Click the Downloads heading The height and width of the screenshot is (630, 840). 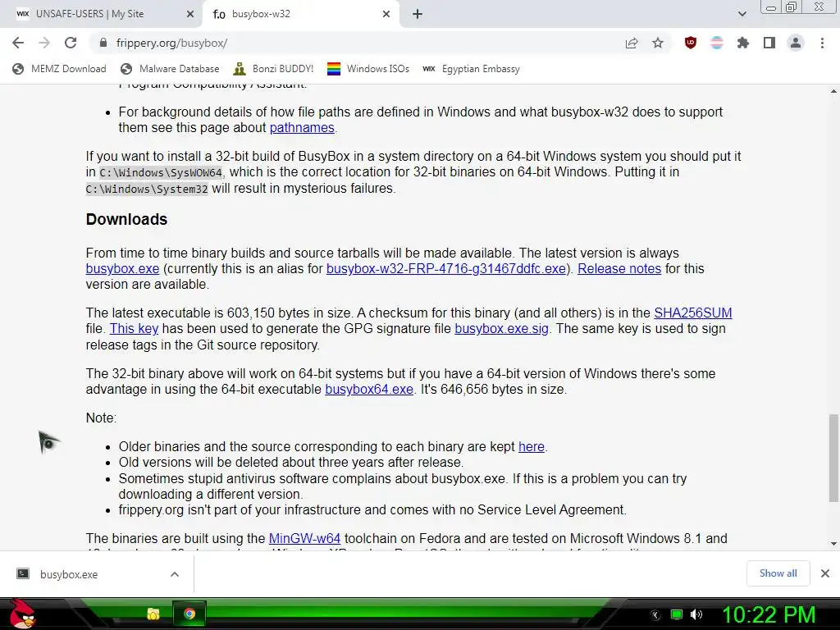click(126, 219)
